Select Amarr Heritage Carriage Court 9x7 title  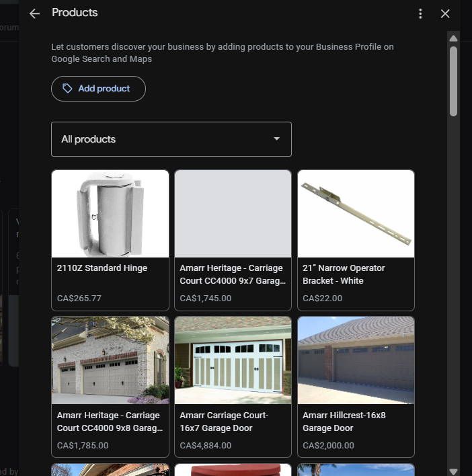point(233,274)
